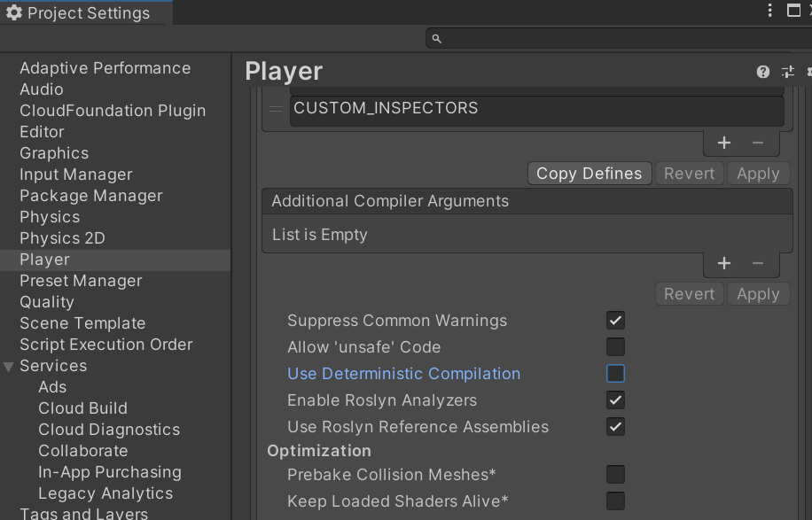The image size is (812, 520).
Task: Collapse the Services tree section
Action: coord(8,367)
